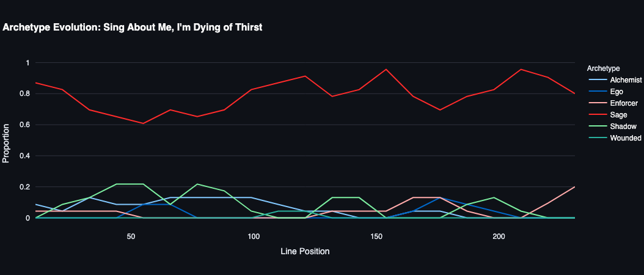
Task: Click the red Sage line swatch in legend
Action: (x=596, y=115)
